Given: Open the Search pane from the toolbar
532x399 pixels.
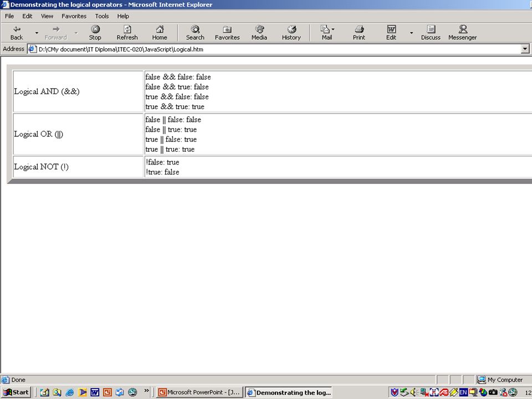Looking at the screenshot, I should click(x=195, y=33).
